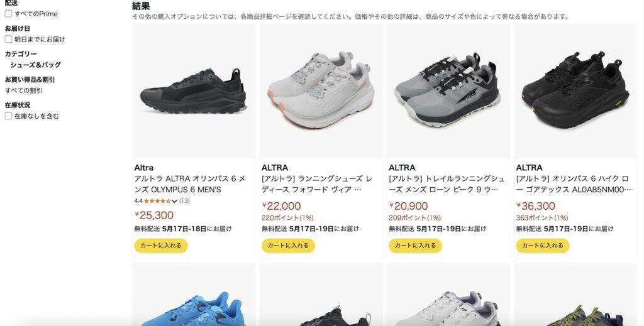Image resolution: width=644 pixels, height=326 pixels.
Task: Enable the 明日までにお届け delivery filter
Action: (8, 40)
